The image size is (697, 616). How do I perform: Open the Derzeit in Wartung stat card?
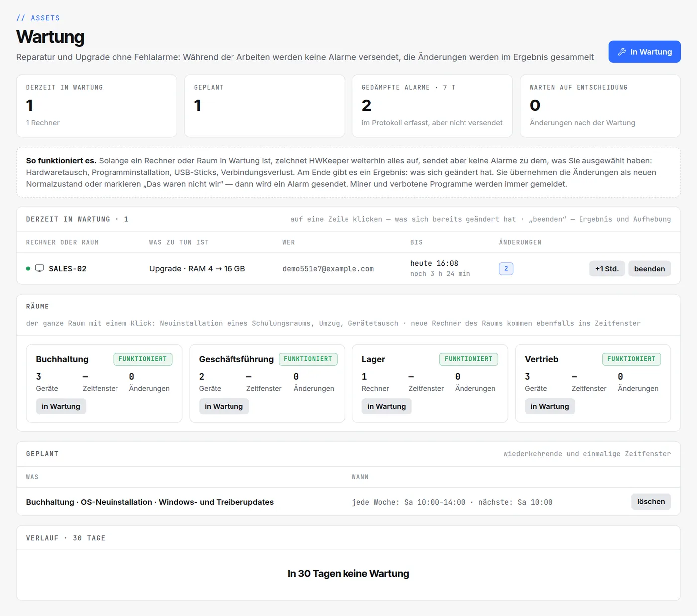click(x=97, y=106)
